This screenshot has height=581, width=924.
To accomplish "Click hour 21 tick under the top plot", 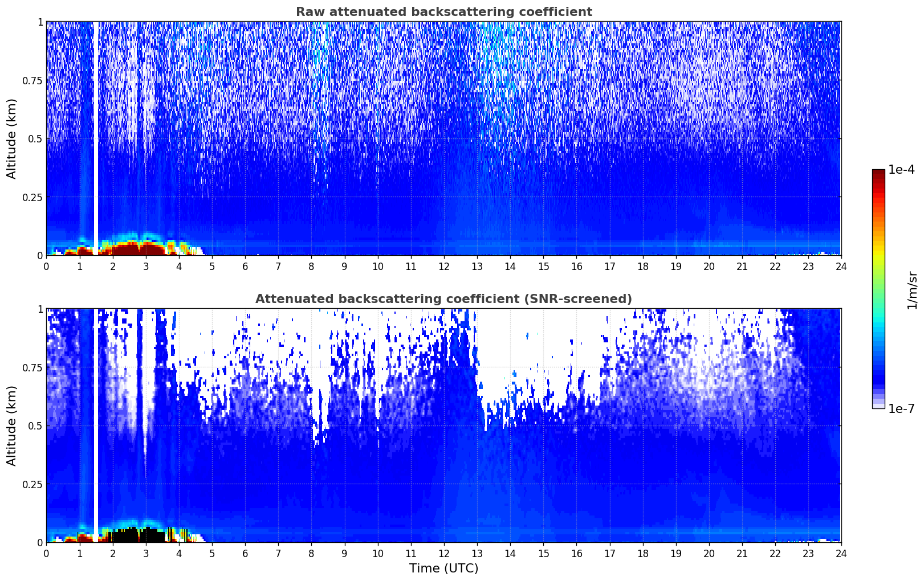I will (742, 266).
